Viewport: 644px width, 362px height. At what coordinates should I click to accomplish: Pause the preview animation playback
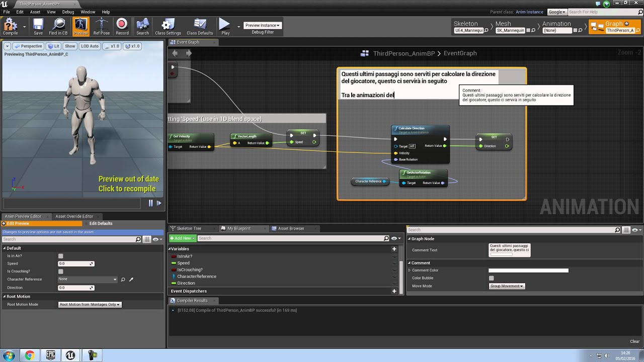point(150,203)
